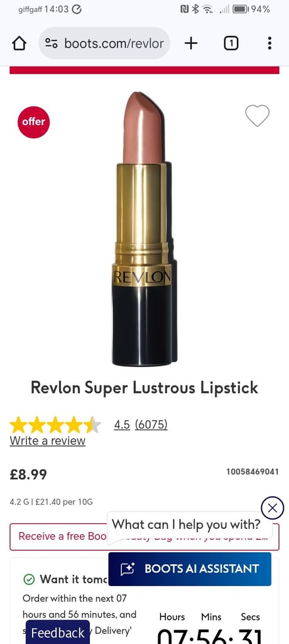Click the star rating display
289x644 pixels.
[55, 425]
